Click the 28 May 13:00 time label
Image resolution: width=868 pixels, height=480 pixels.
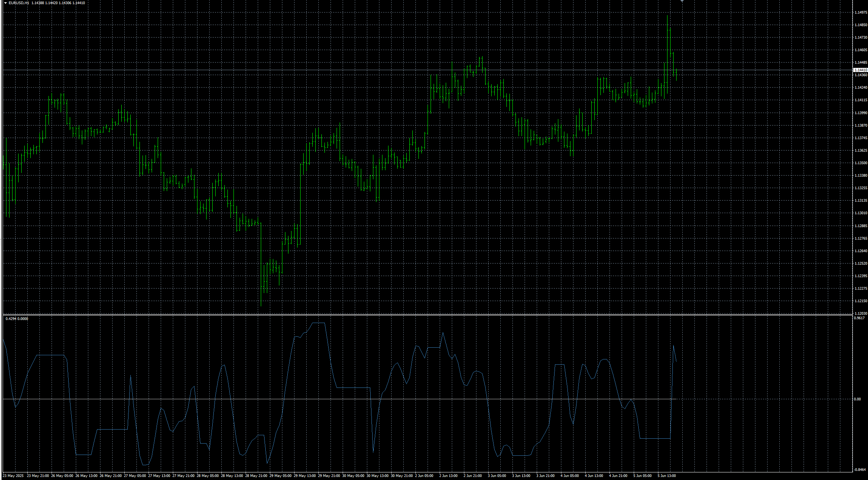232,476
